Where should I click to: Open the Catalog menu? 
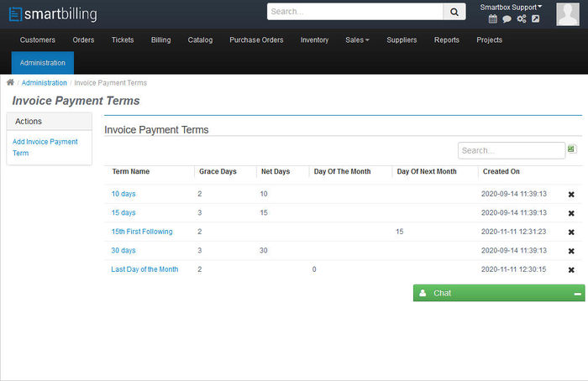coord(200,39)
